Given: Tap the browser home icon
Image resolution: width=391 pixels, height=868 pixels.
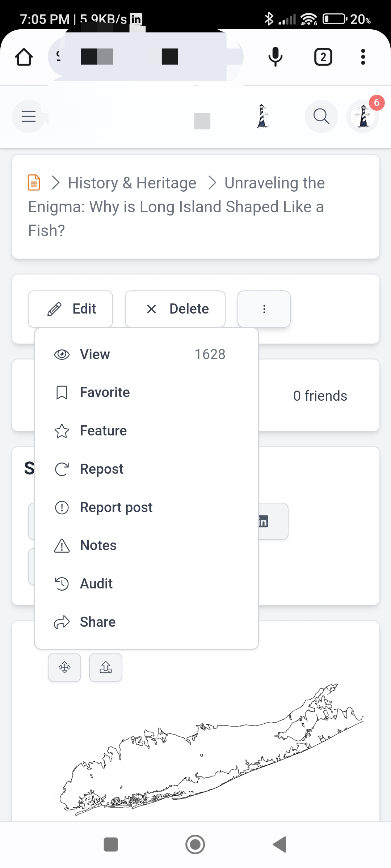Looking at the screenshot, I should [x=24, y=57].
